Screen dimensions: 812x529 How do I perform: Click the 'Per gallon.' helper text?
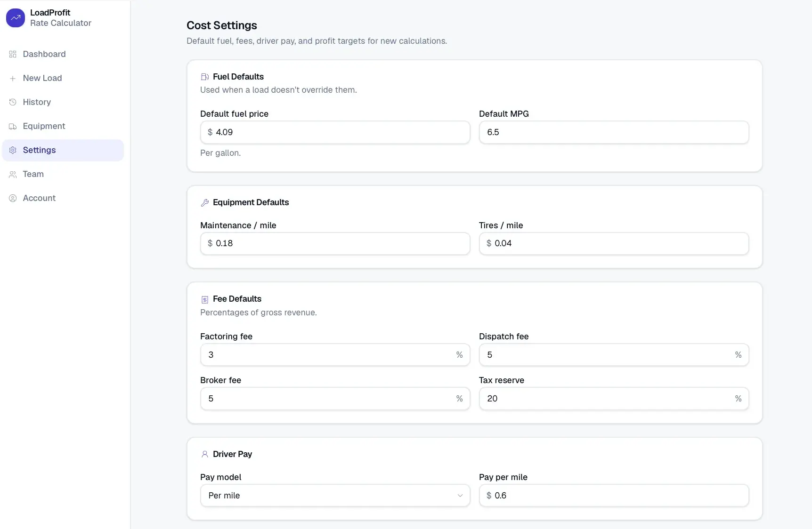coord(220,153)
